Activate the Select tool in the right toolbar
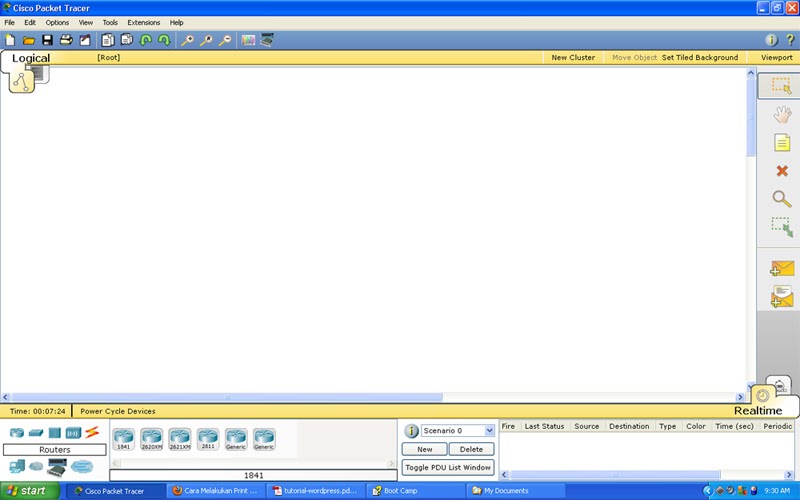The height and width of the screenshot is (500, 800). (781, 86)
